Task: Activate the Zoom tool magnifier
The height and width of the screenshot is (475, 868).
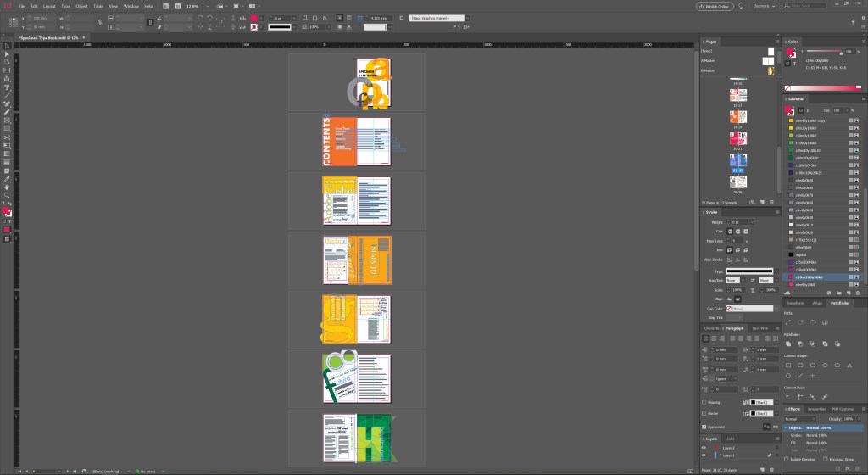Action: 7,194
